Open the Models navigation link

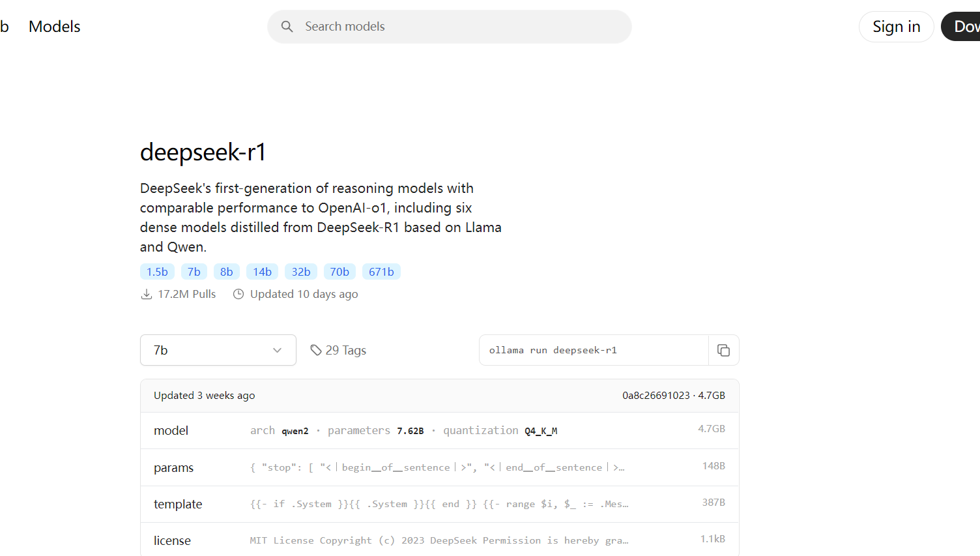coord(55,27)
